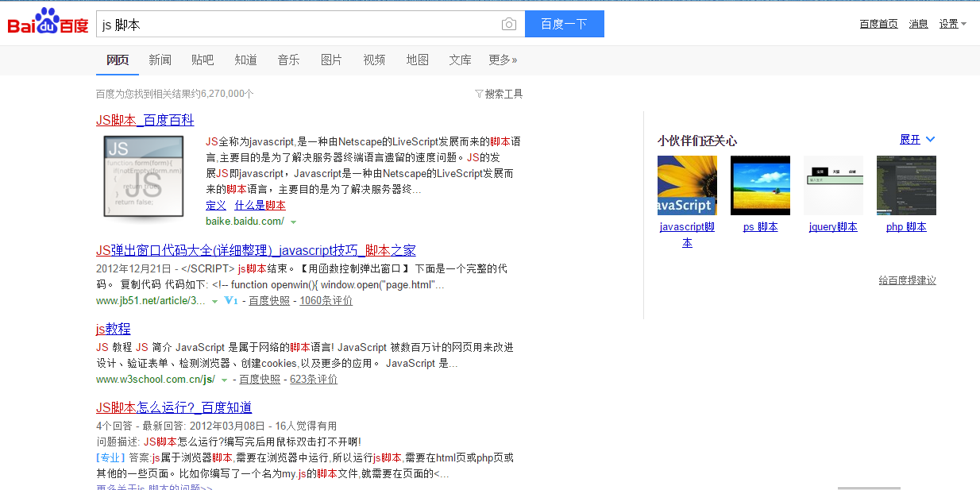Click the sunflower javascript脚本 thumbnail
980x490 pixels.
tap(687, 185)
